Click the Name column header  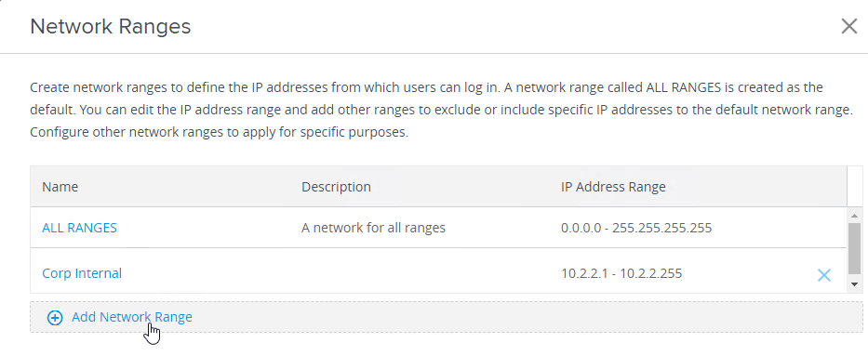pos(60,187)
